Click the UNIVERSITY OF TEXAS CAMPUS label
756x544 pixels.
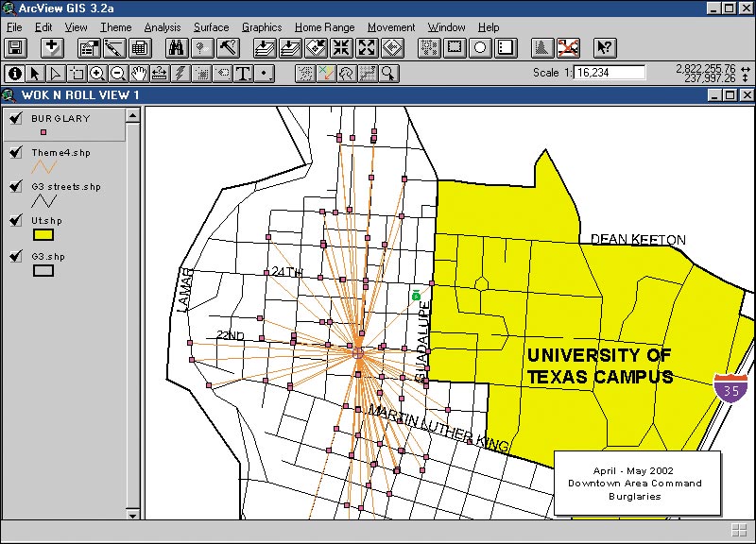[599, 366]
